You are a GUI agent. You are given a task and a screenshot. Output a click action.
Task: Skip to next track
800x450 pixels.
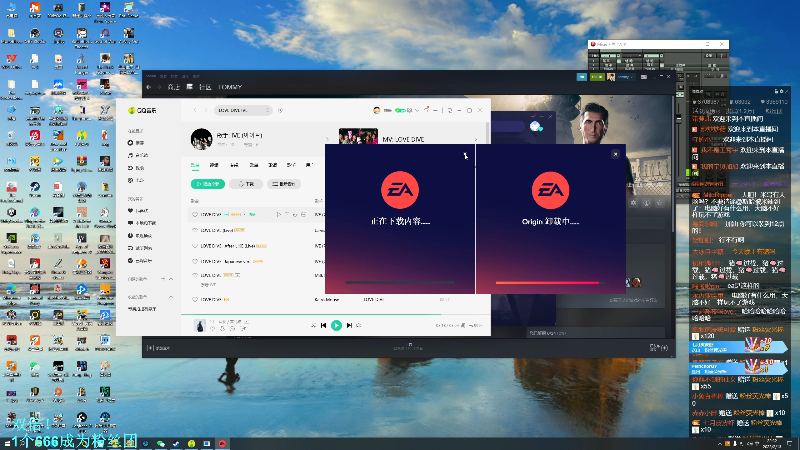click(x=349, y=326)
